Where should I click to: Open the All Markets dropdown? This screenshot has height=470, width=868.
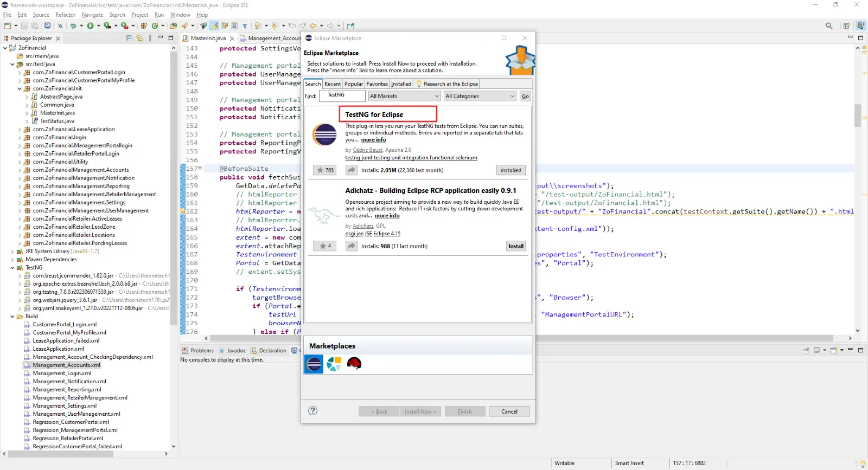point(404,96)
